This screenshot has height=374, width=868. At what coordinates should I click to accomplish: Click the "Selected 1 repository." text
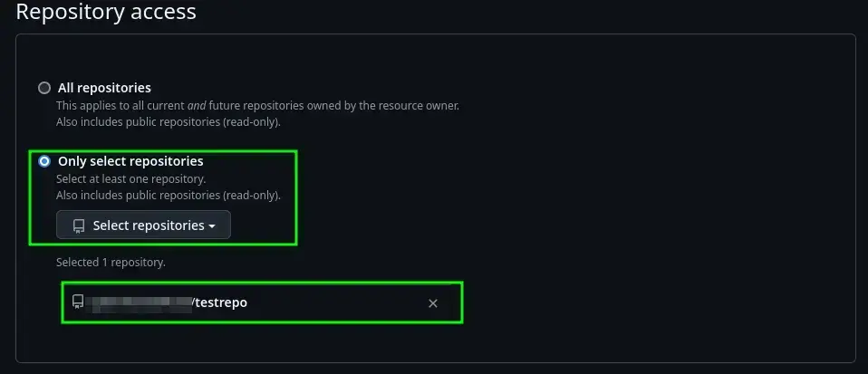pos(111,263)
